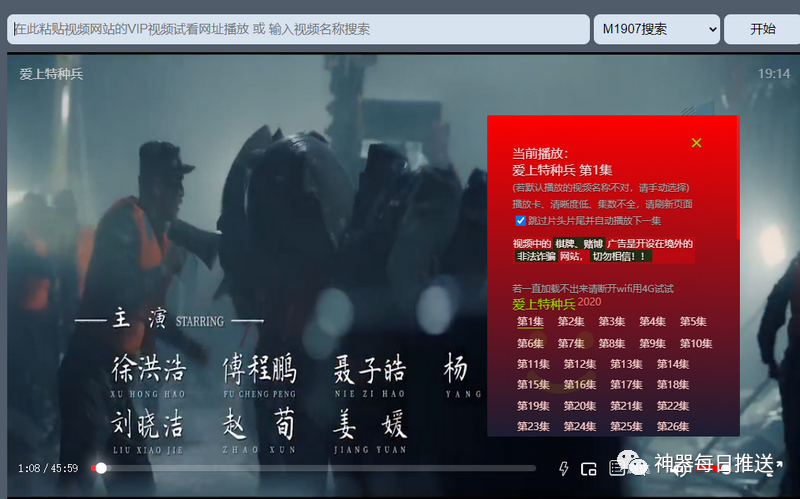Open the M1907搜索 source dropdown
800x499 pixels.
click(x=657, y=29)
